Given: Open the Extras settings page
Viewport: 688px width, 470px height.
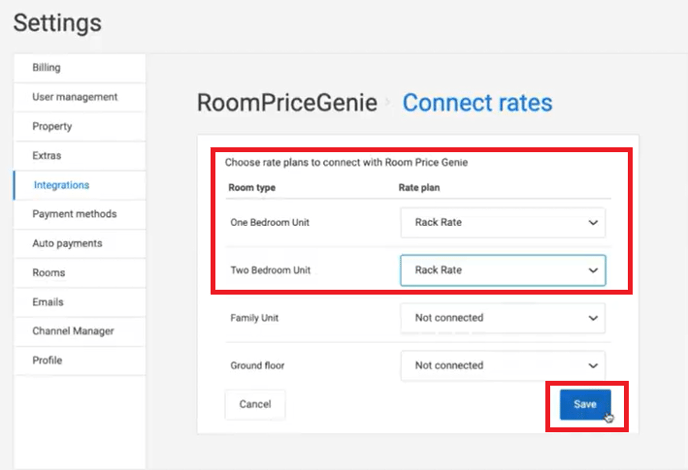Looking at the screenshot, I should (47, 156).
